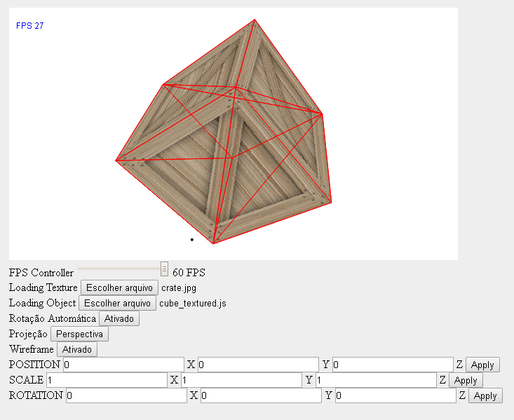Focus the POSITION Z input field
Image resolution: width=514 pixels, height=420 pixels.
pyautogui.click(x=393, y=365)
